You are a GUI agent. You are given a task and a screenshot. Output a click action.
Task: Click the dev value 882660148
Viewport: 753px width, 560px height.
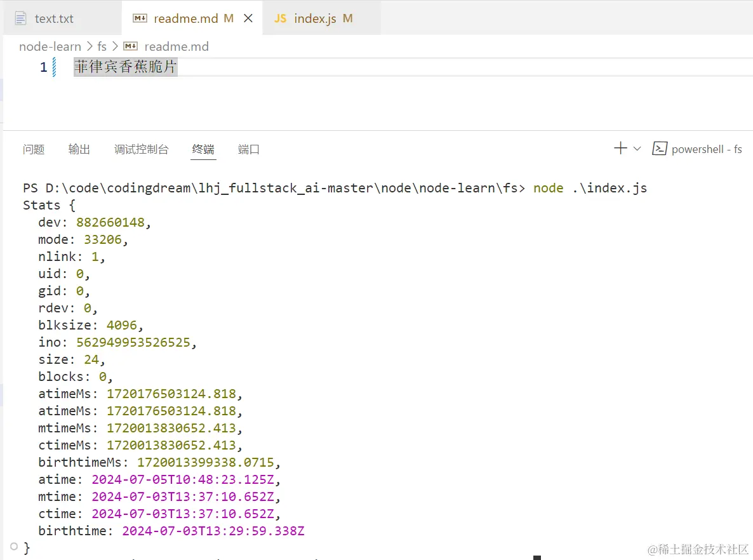[x=110, y=222]
